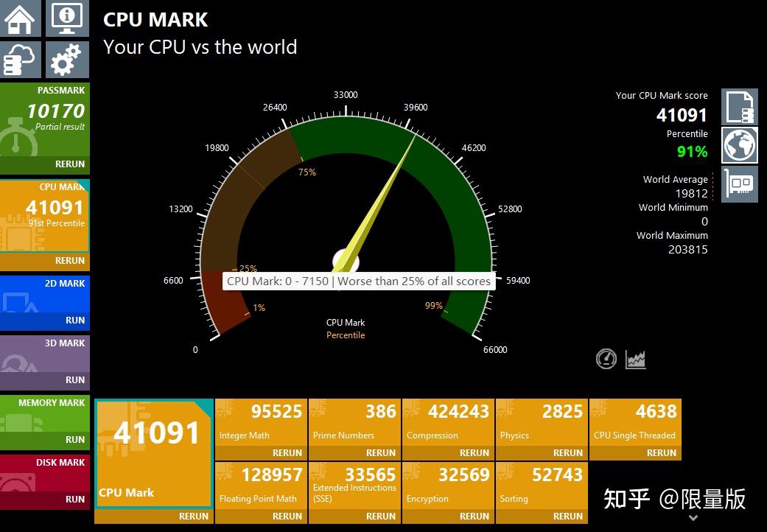Image resolution: width=767 pixels, height=532 pixels.
Task: Rerun the Floating Point Math test
Action: 287,517
